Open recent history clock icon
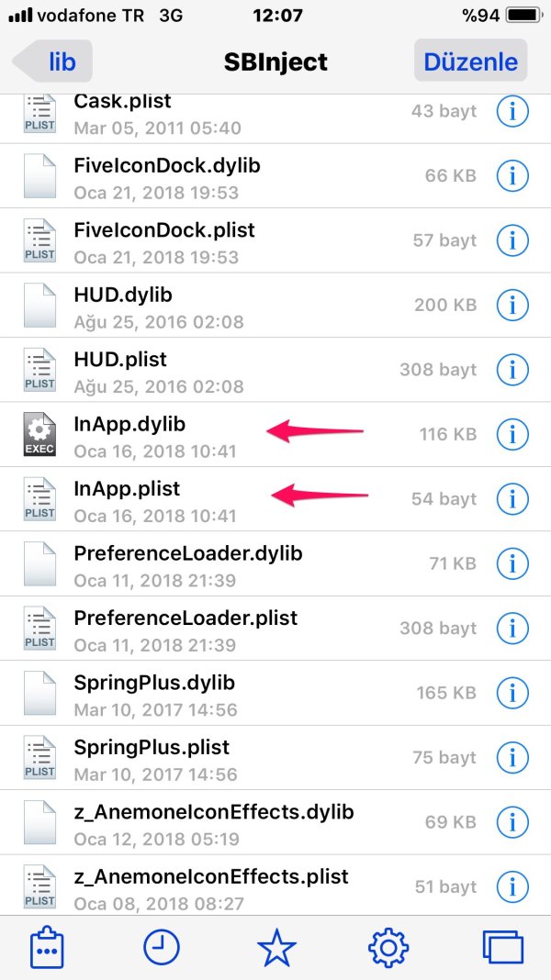551x980 pixels. (162, 947)
